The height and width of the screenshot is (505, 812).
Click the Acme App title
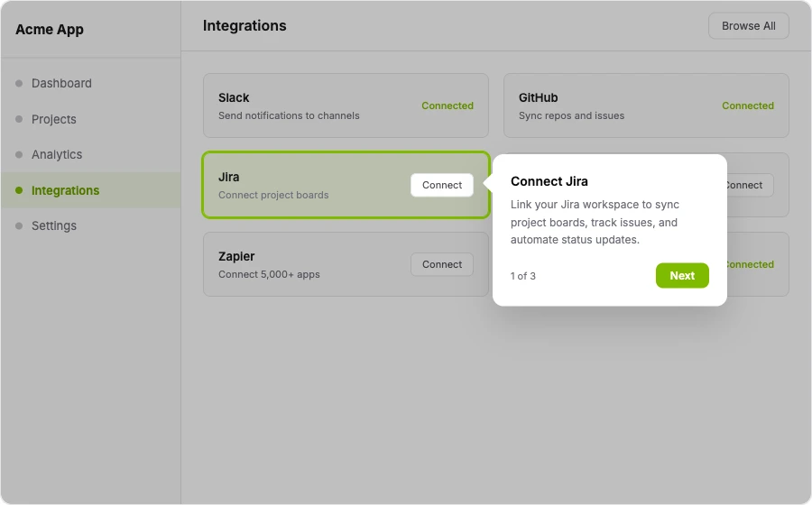pos(50,30)
